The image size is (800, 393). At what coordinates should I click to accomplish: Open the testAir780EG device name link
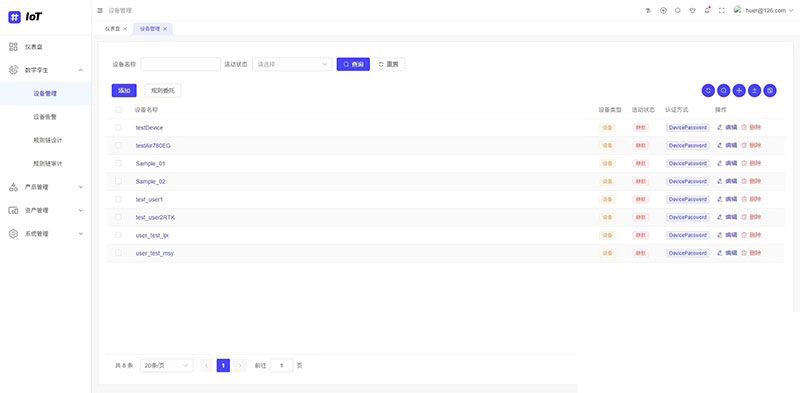[153, 145]
